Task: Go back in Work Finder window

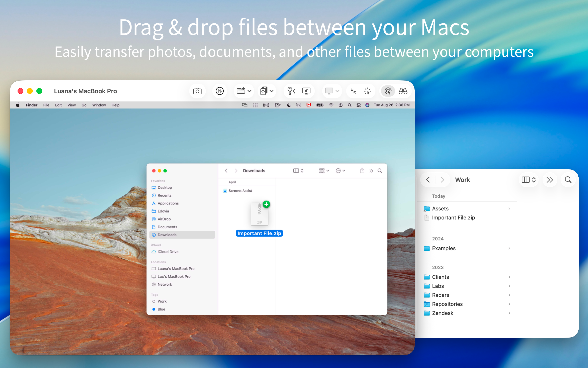Action: tap(428, 180)
